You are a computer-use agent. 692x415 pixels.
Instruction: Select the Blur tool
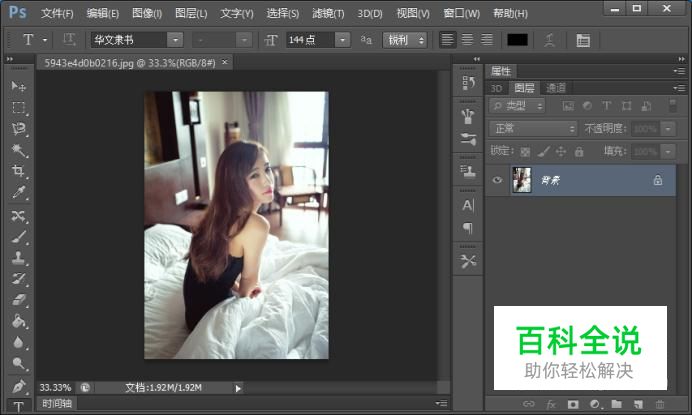18,342
